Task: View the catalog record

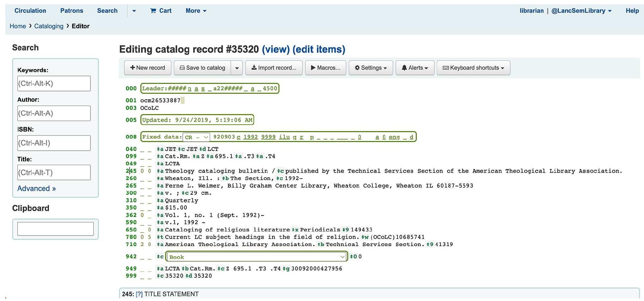Action: (276, 49)
